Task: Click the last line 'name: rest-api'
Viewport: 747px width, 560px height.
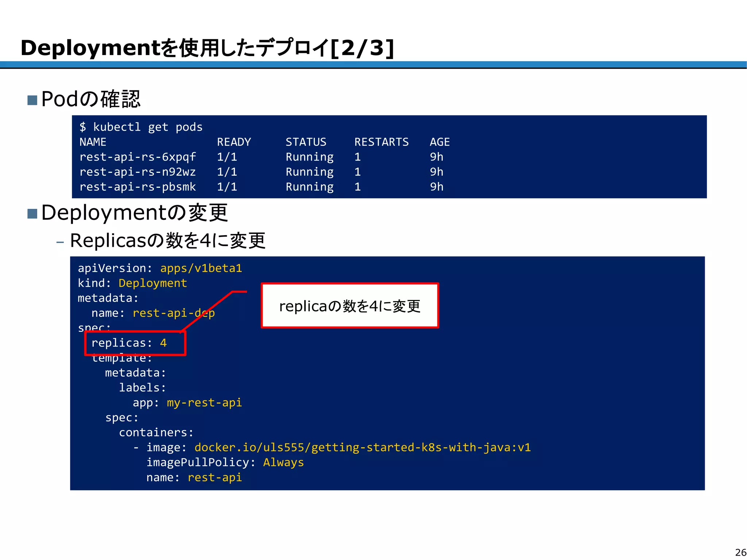Action: (x=194, y=478)
